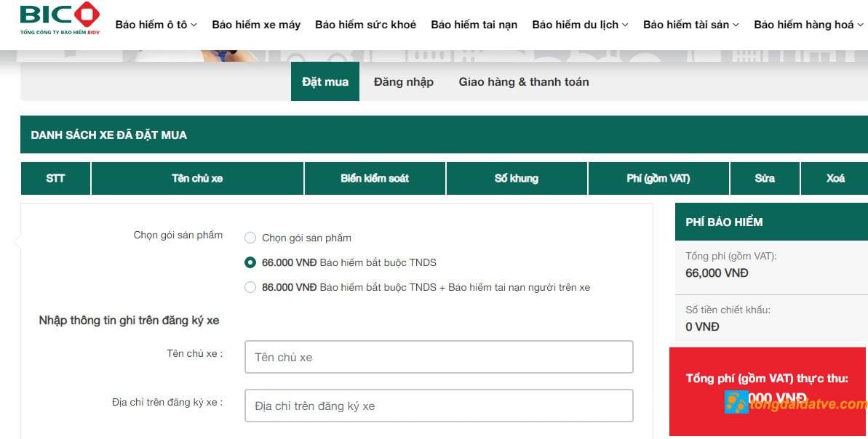
Task: Click the Sửa column header
Action: [x=765, y=178]
